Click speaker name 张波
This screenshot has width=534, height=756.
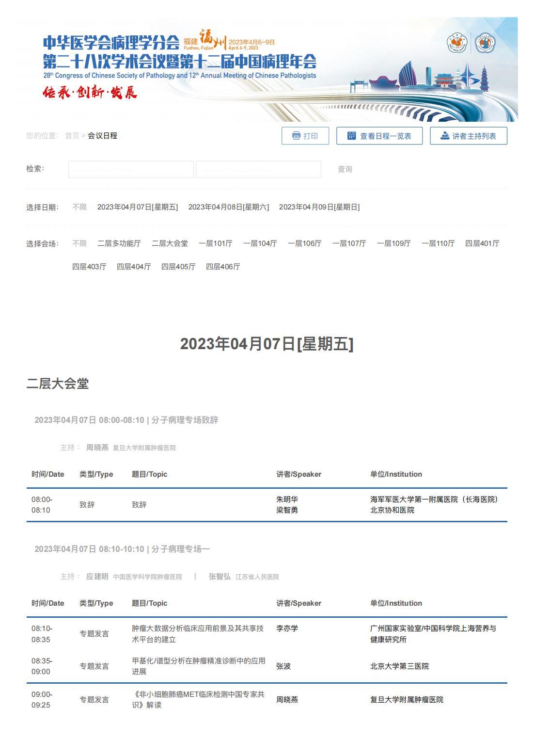(283, 666)
